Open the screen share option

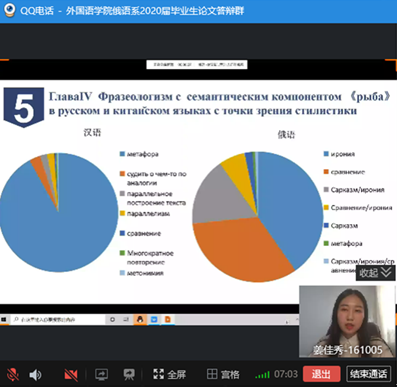tap(101, 375)
